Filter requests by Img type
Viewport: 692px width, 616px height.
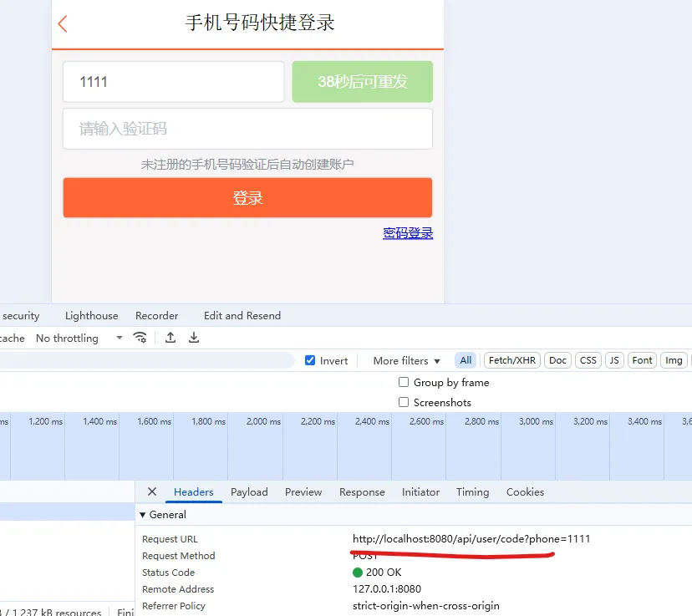[x=674, y=360]
